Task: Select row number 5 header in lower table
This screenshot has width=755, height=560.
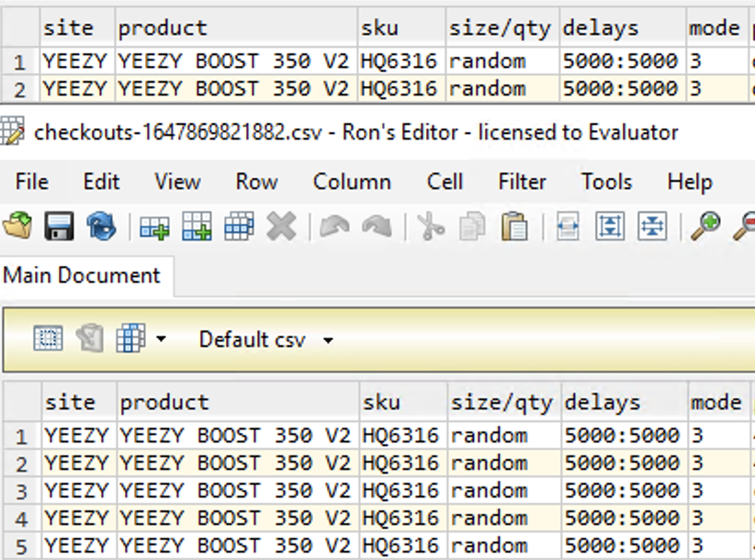Action: [x=22, y=546]
